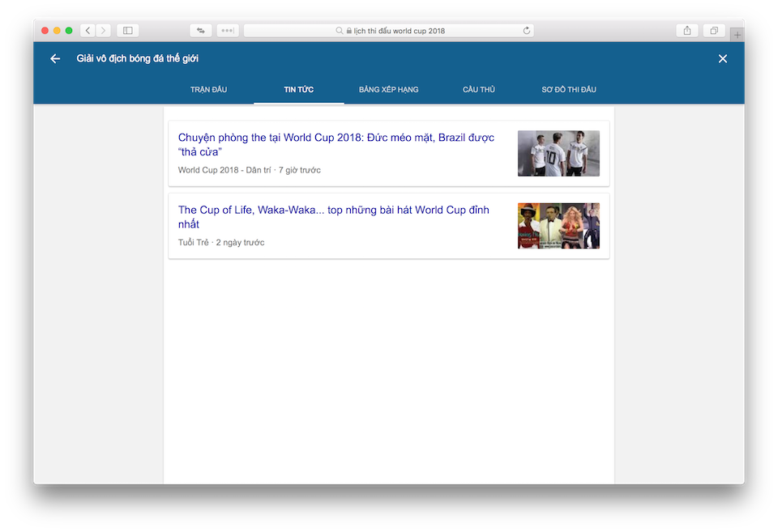Show all tabs overview icon

point(714,31)
